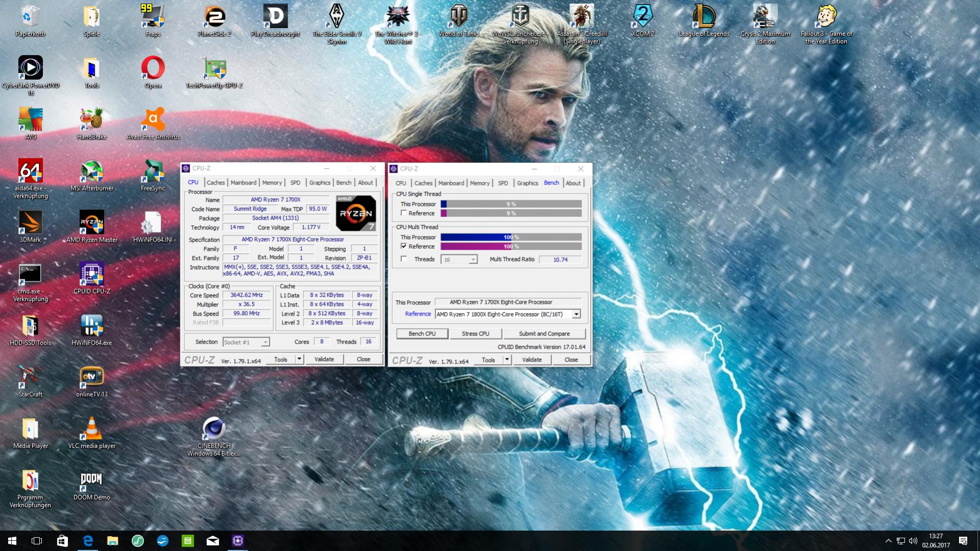Open the Fraps desktop shortcut

(x=153, y=21)
